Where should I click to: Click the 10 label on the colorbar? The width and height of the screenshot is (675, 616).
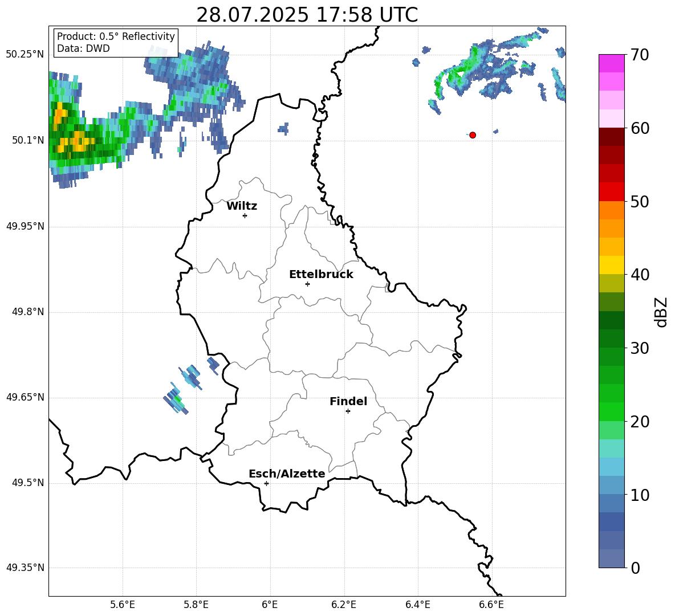pyautogui.click(x=640, y=495)
